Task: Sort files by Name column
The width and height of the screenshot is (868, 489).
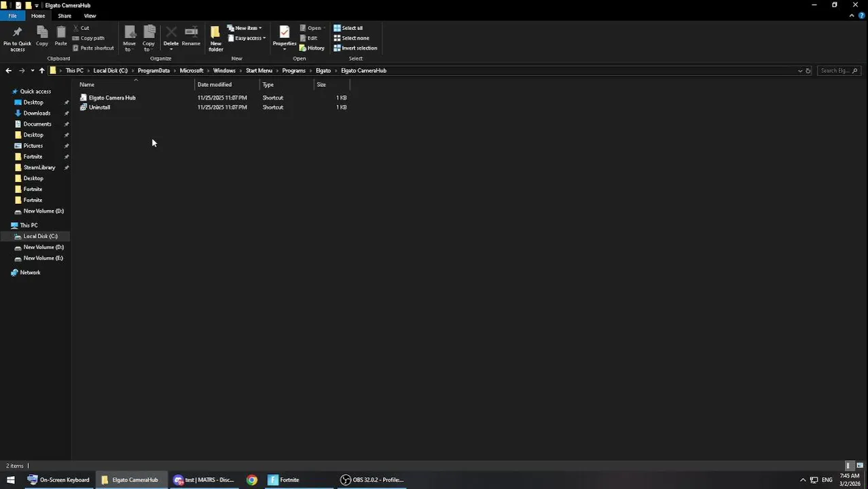Action: click(x=135, y=85)
